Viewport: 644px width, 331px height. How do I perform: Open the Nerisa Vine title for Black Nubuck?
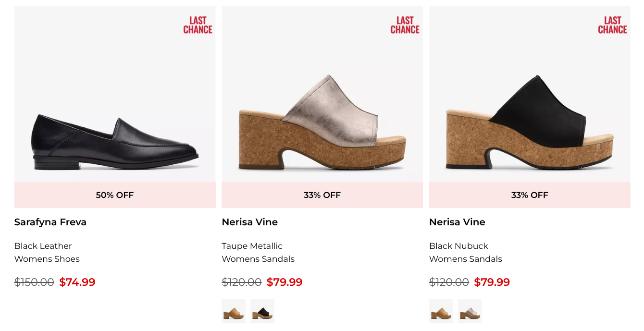point(457,222)
